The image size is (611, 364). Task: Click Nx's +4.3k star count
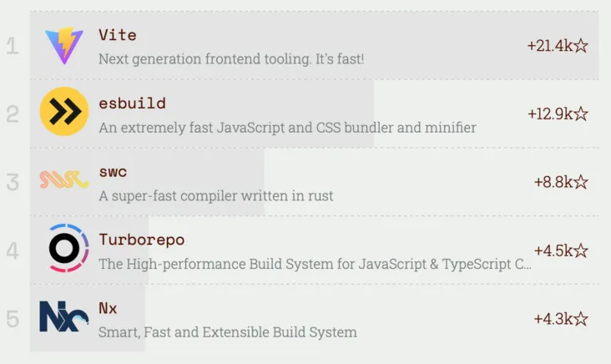(x=561, y=318)
